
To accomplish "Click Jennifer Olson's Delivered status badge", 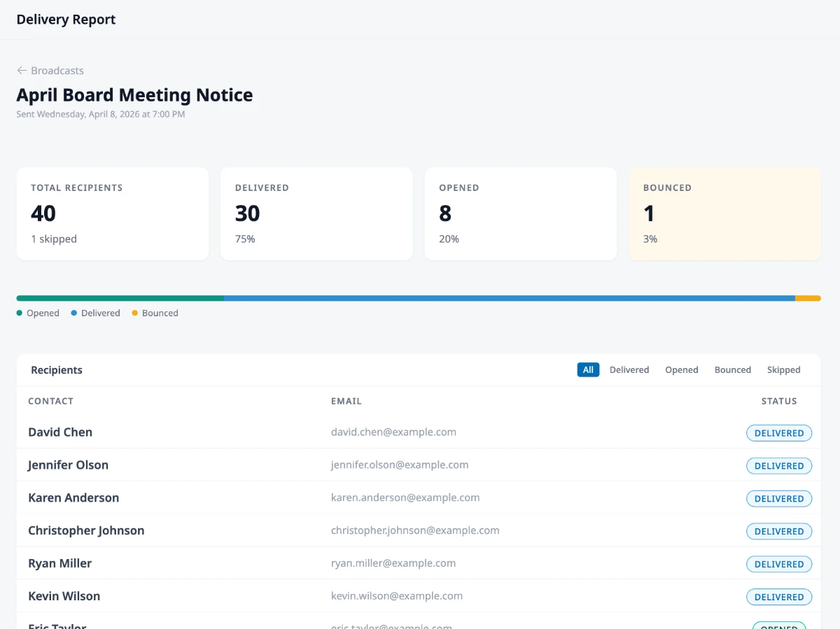I will (779, 466).
